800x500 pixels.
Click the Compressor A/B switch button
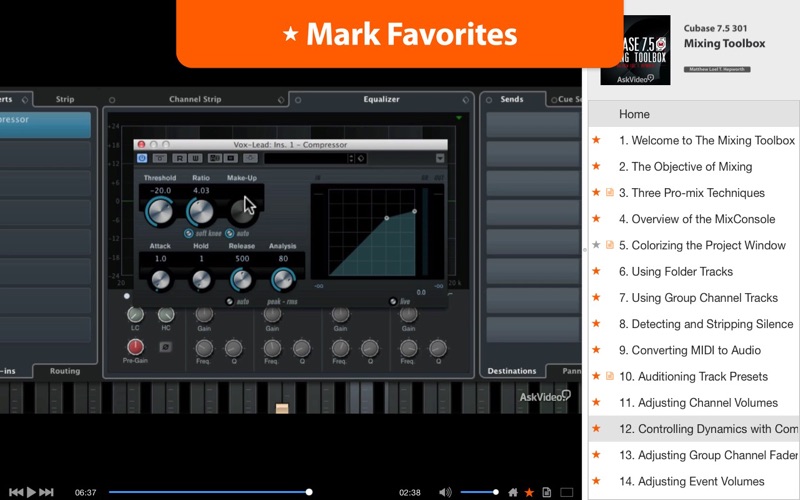point(215,159)
